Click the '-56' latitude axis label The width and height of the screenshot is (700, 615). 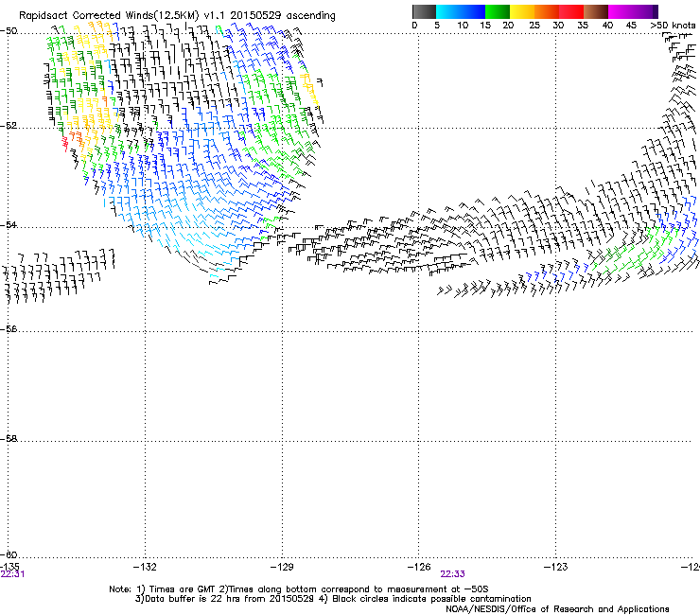tap(9, 329)
